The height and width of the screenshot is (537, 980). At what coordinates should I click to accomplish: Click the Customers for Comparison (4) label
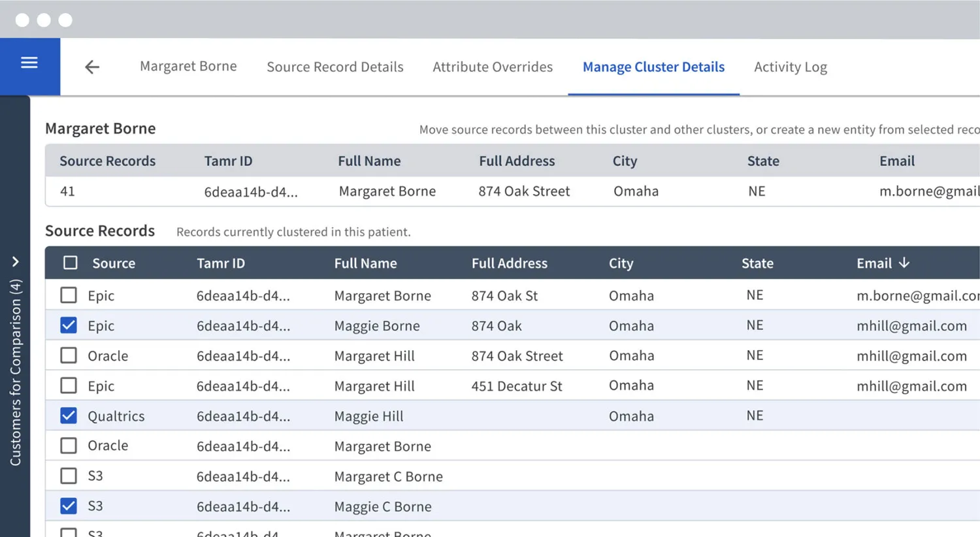pos(16,372)
